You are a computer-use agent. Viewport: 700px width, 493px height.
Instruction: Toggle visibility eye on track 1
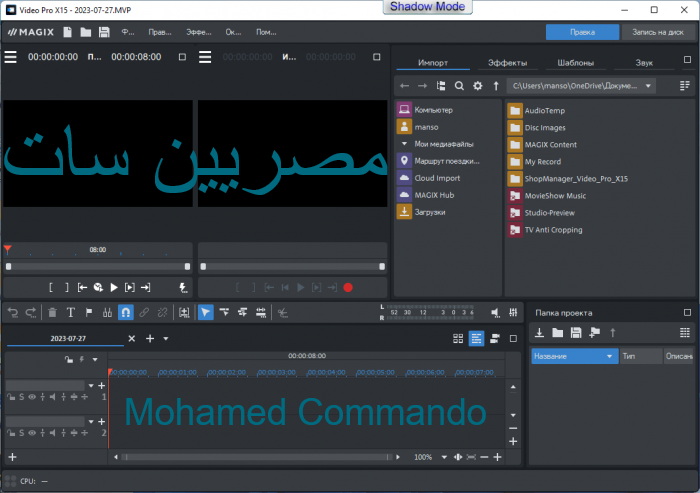(x=30, y=397)
